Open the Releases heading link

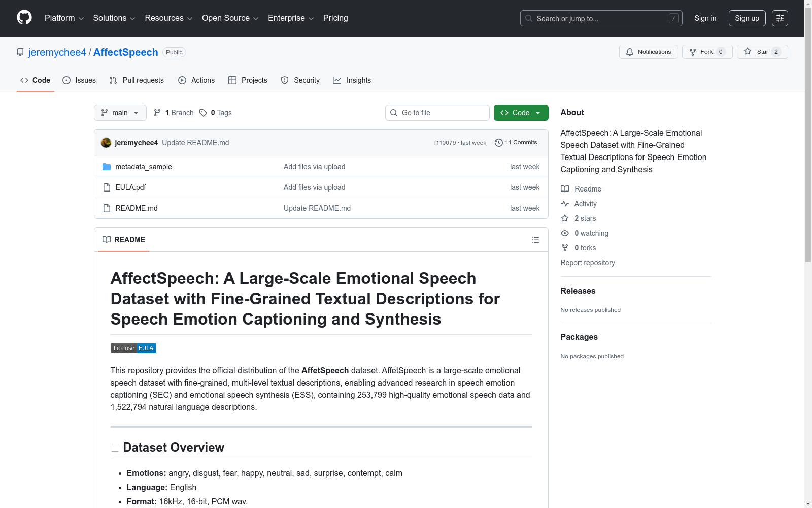[578, 291]
